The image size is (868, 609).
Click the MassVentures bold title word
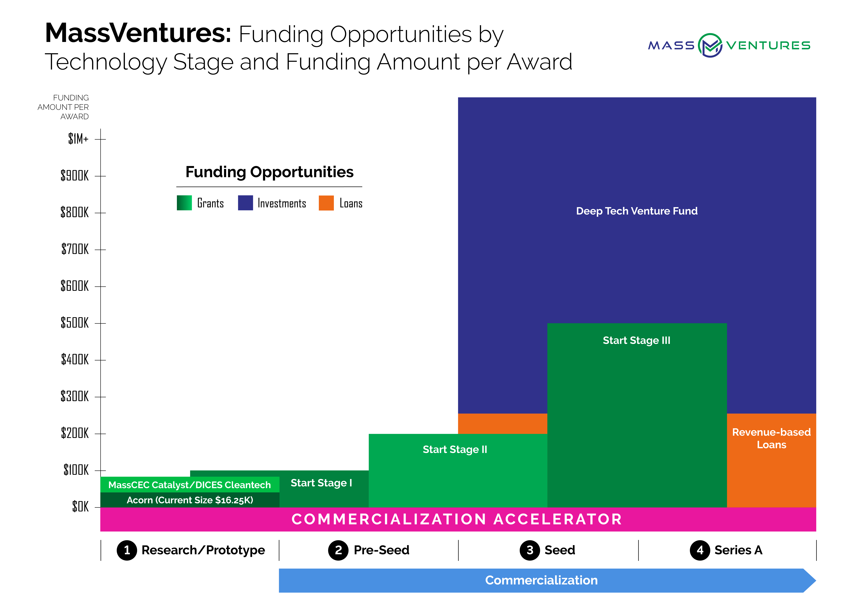coord(138,33)
